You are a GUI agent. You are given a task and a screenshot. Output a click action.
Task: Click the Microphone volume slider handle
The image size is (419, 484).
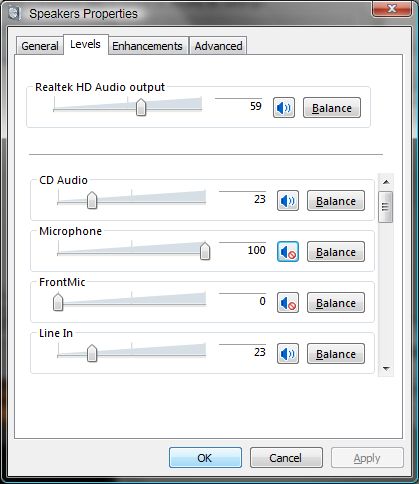click(x=205, y=251)
